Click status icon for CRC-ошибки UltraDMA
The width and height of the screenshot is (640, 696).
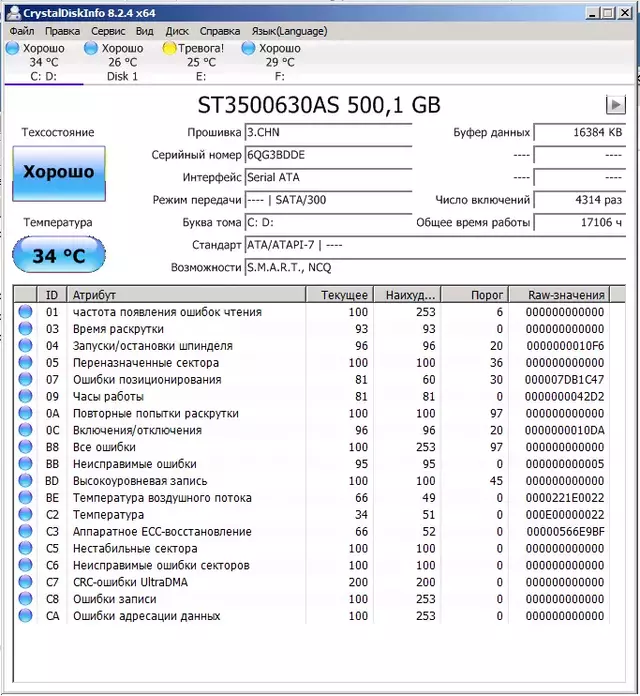coord(25,581)
